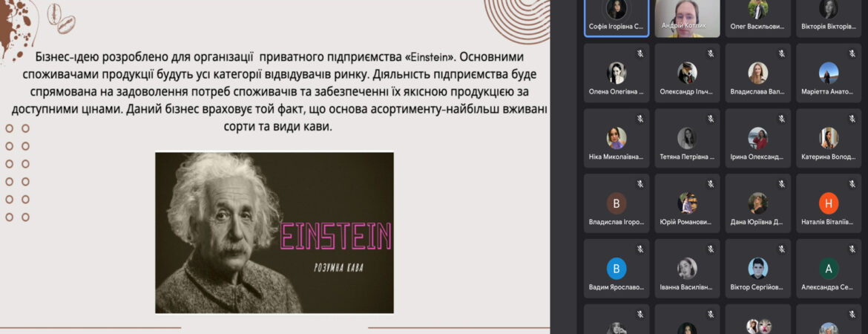Click name label 'Владислава Вал...'
This screenshot has width=868, height=334.
(757, 91)
